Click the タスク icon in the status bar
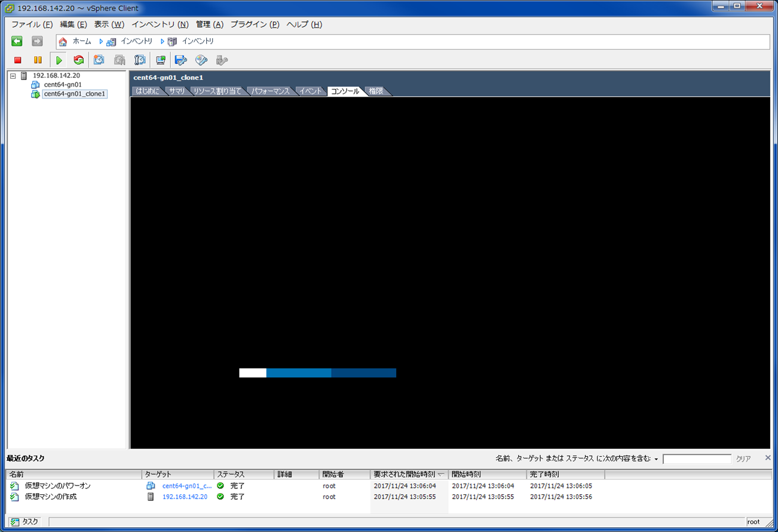Screen dimensions: 778x532 [15, 522]
